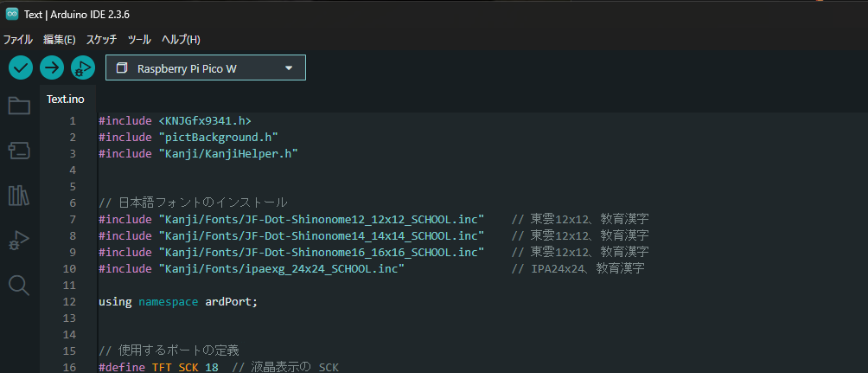This screenshot has width=868, height=373.
Task: Open the Library Manager books icon
Action: click(19, 195)
